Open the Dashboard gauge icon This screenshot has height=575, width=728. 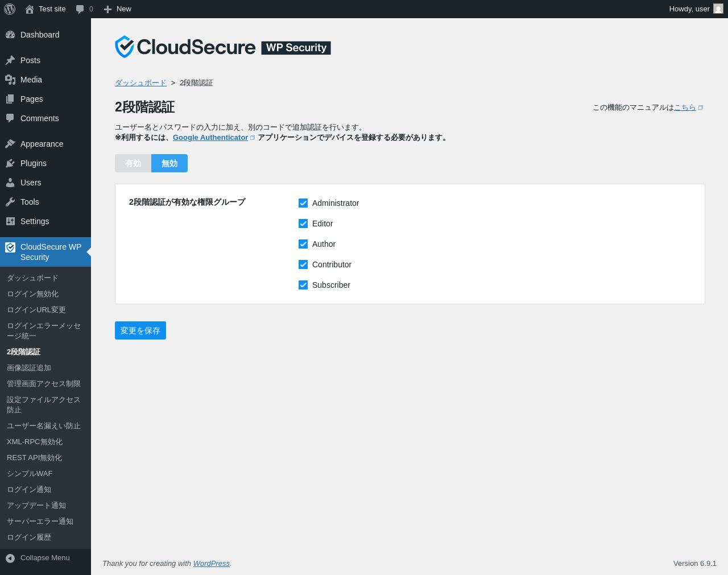pos(10,35)
